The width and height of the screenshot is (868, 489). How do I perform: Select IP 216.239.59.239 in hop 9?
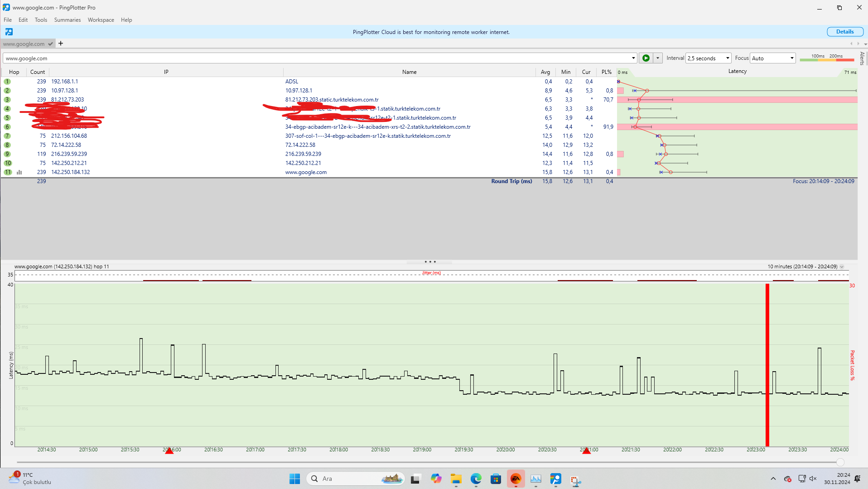click(69, 154)
